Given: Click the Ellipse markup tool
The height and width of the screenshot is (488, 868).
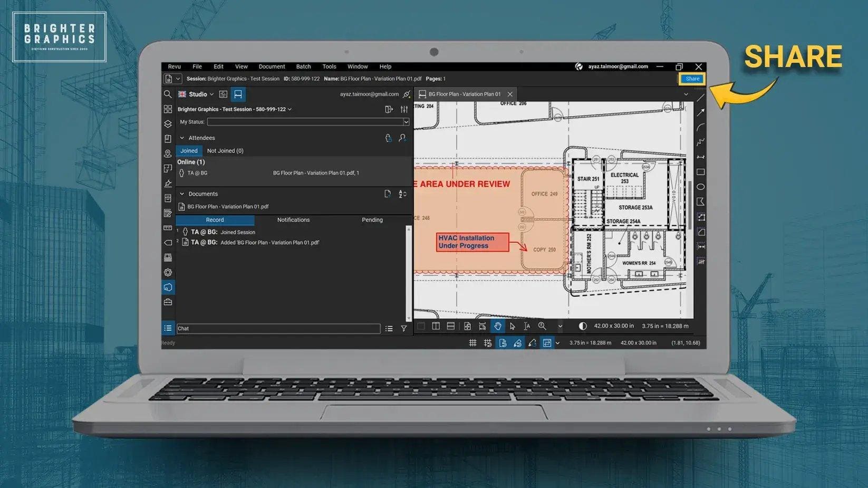Looking at the screenshot, I should 701,187.
